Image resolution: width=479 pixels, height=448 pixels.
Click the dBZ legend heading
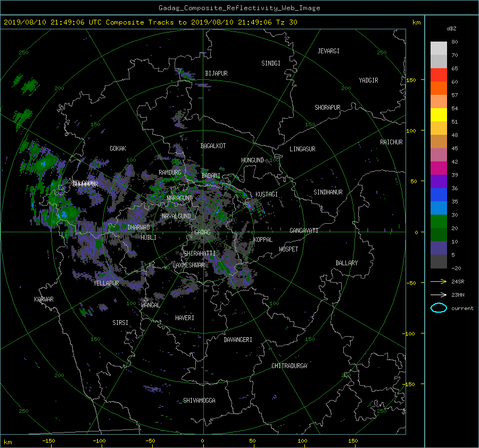point(451,29)
